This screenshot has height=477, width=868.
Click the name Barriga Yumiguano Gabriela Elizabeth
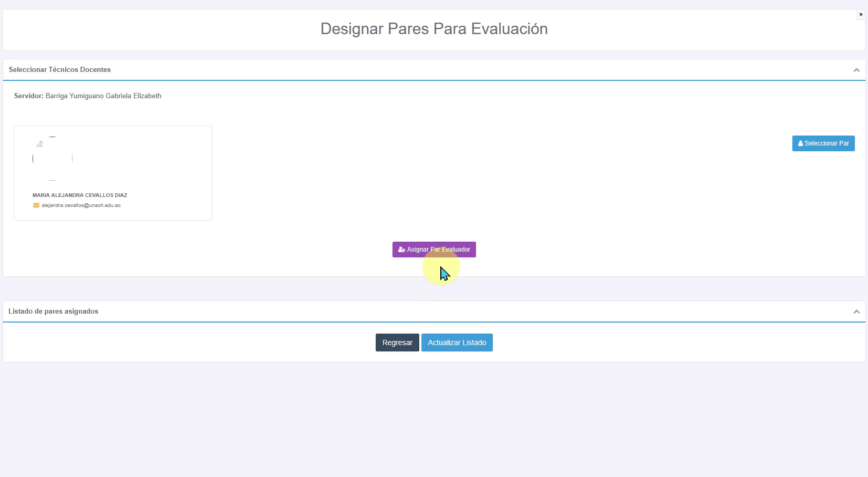pos(104,96)
